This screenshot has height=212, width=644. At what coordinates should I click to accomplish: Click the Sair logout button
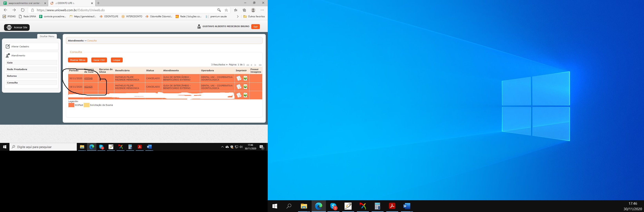pos(255,26)
